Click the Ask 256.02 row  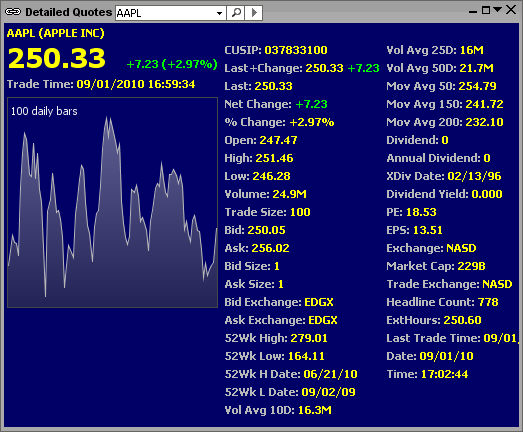tap(257, 248)
